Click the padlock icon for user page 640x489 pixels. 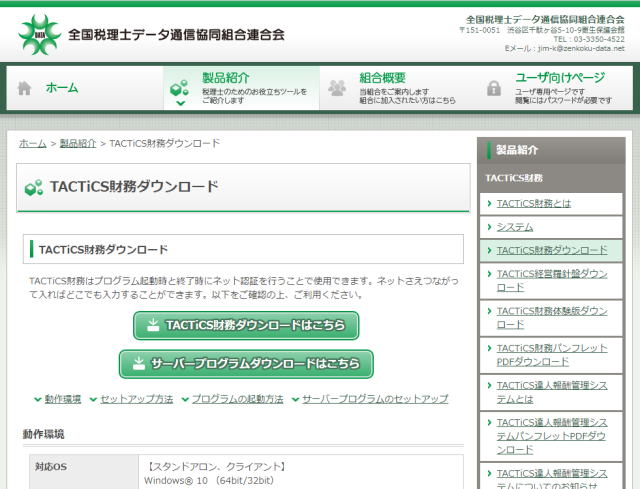(494, 88)
